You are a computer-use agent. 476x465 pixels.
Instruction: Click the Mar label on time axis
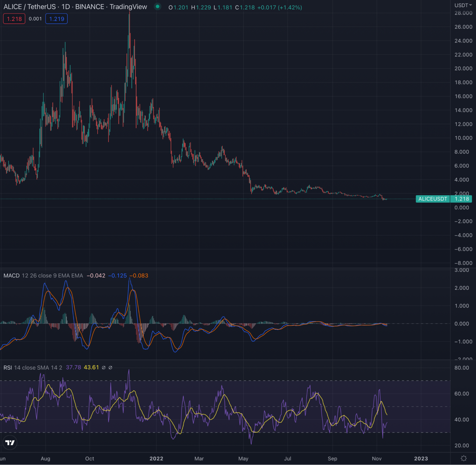coord(199,458)
